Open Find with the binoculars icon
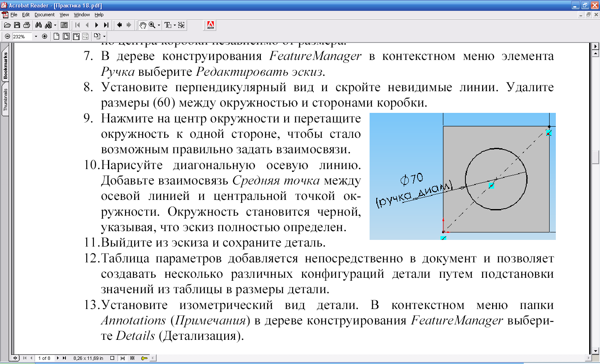This screenshot has height=364, width=600. [38, 25]
